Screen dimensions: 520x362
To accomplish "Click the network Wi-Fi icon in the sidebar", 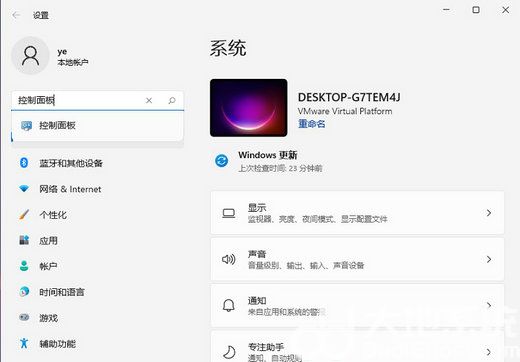I will [x=24, y=189].
